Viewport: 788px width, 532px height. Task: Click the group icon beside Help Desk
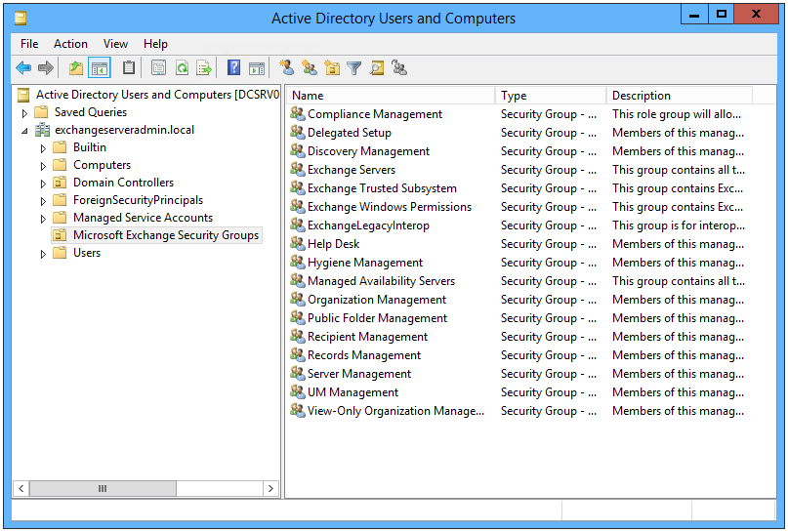pyautogui.click(x=298, y=244)
